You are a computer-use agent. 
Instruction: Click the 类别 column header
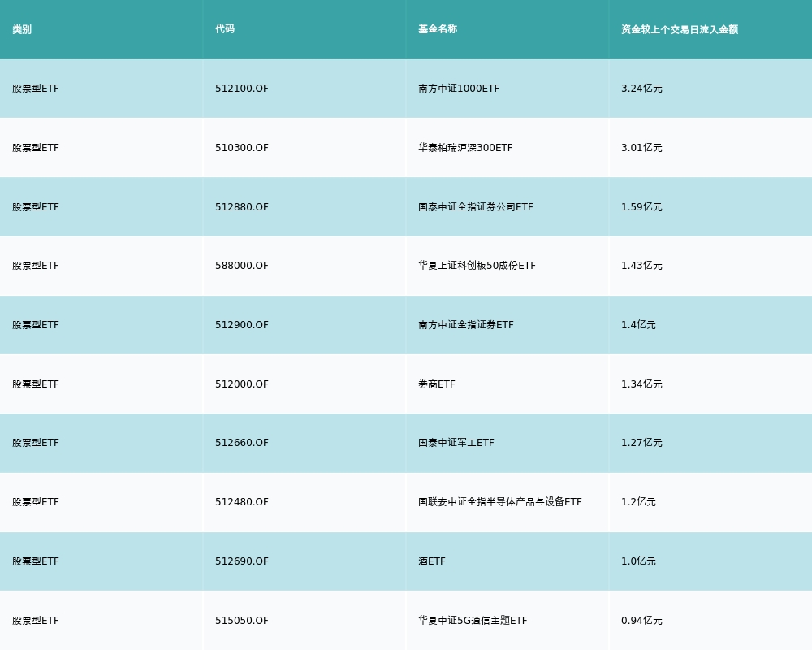22,29
